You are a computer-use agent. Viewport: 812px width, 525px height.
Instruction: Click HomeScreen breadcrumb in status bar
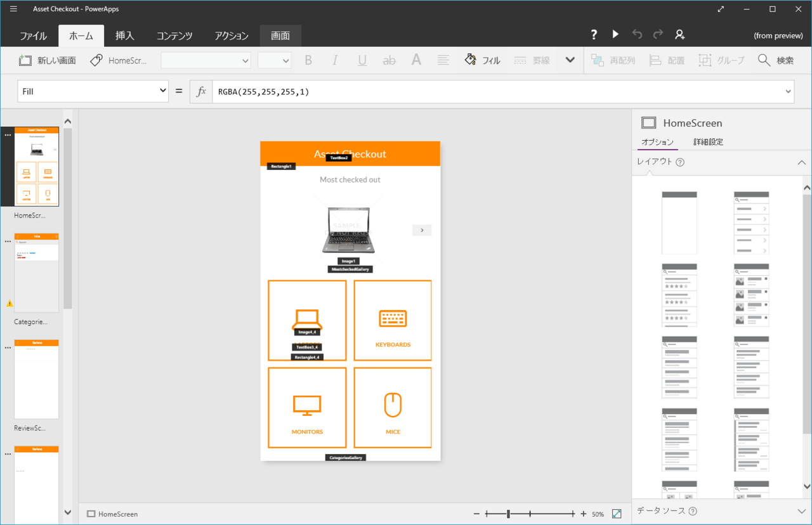pos(112,514)
